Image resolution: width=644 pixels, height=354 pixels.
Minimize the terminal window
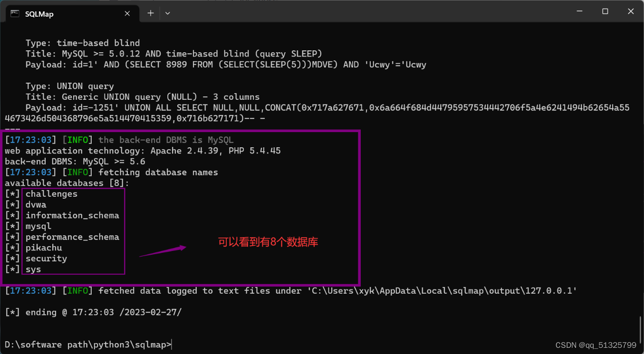click(579, 11)
